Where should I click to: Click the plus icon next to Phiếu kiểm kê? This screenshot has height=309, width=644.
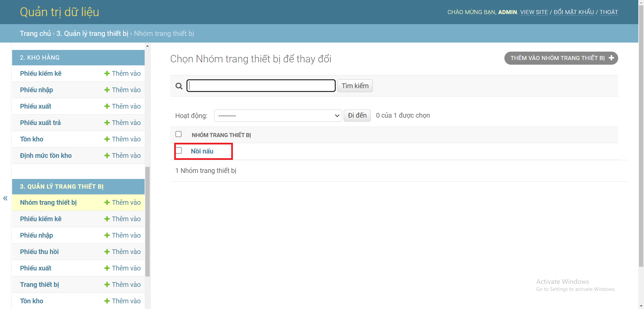click(x=107, y=73)
